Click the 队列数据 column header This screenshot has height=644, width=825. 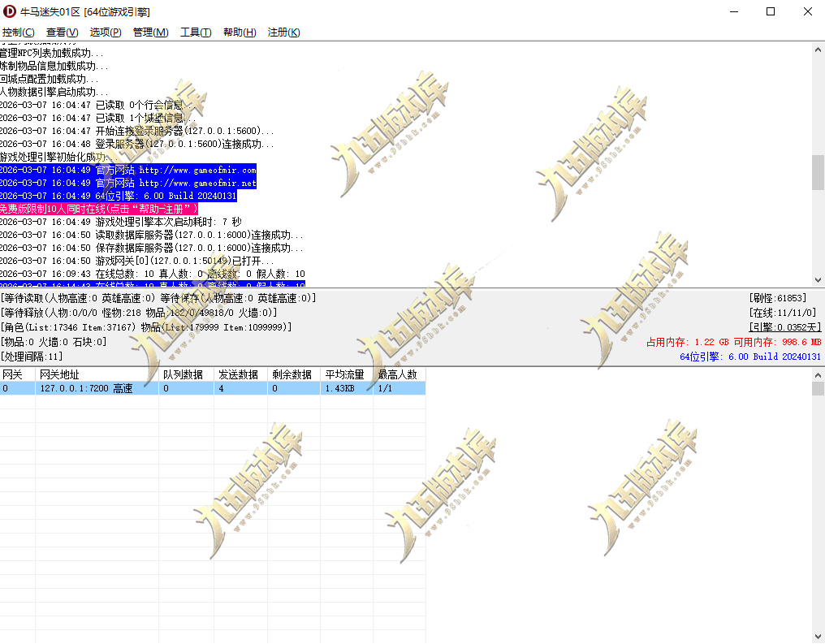[x=186, y=374]
